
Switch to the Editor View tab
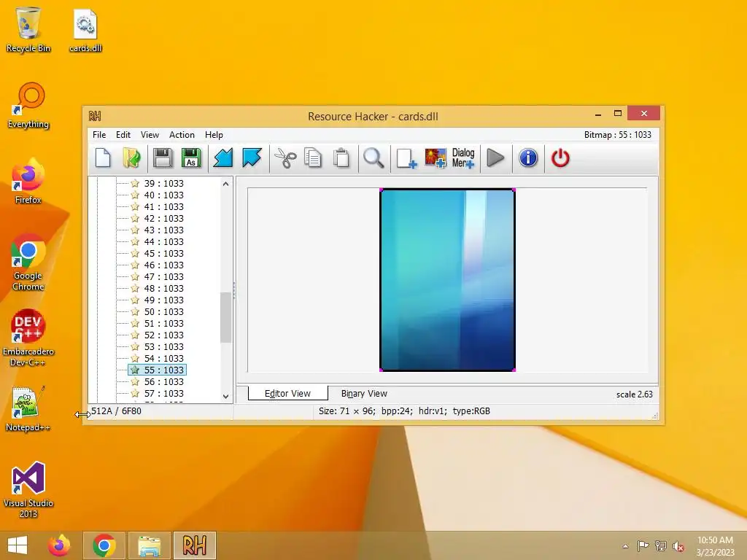coord(287,393)
